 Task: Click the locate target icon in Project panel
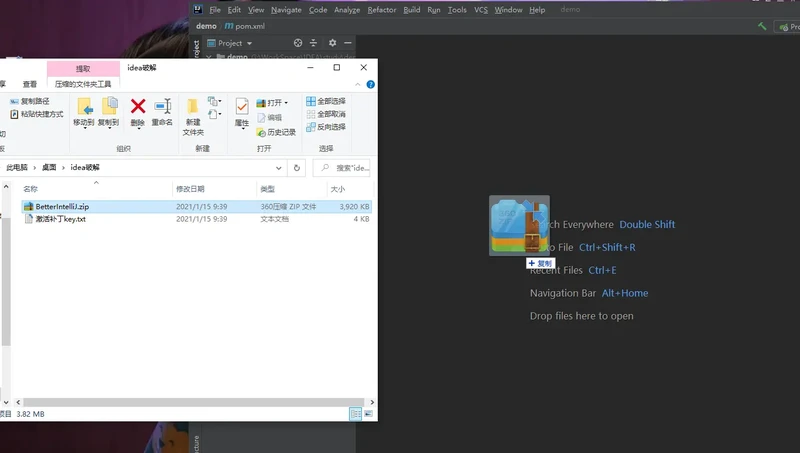pyautogui.click(x=297, y=43)
